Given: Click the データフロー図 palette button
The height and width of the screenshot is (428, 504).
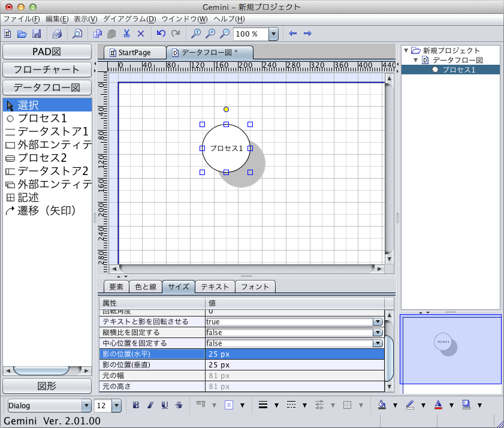Looking at the screenshot, I should 47,88.
